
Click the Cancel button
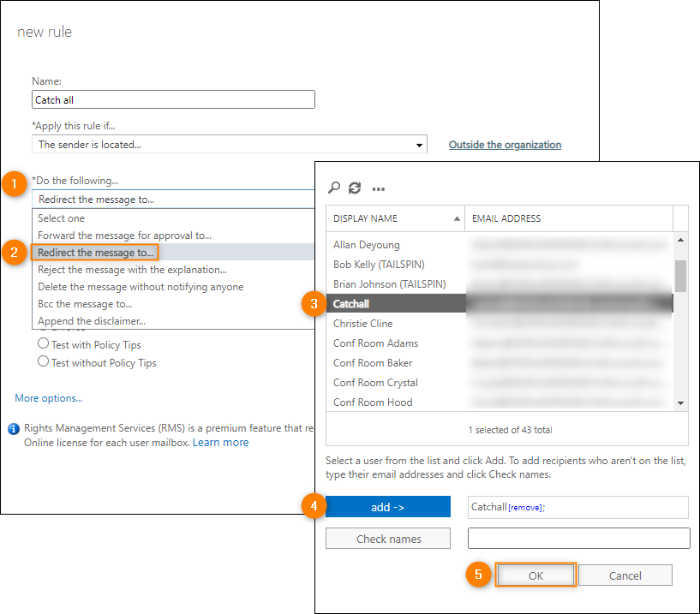click(625, 575)
